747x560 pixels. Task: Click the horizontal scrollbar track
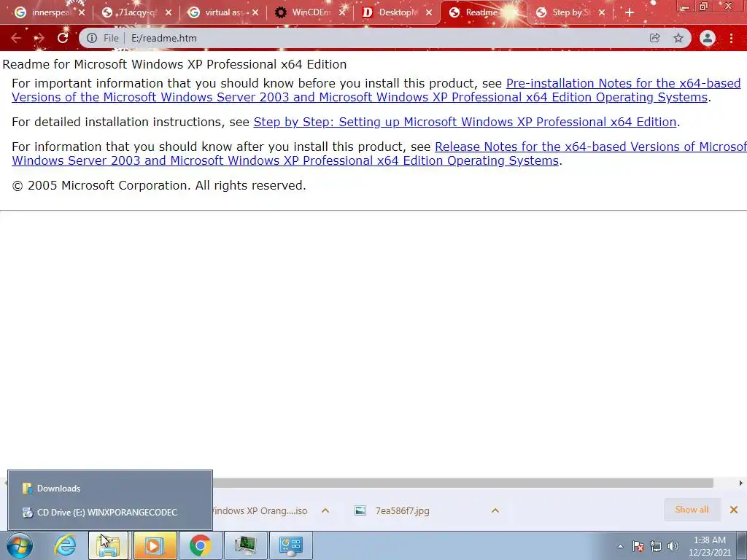462,483
